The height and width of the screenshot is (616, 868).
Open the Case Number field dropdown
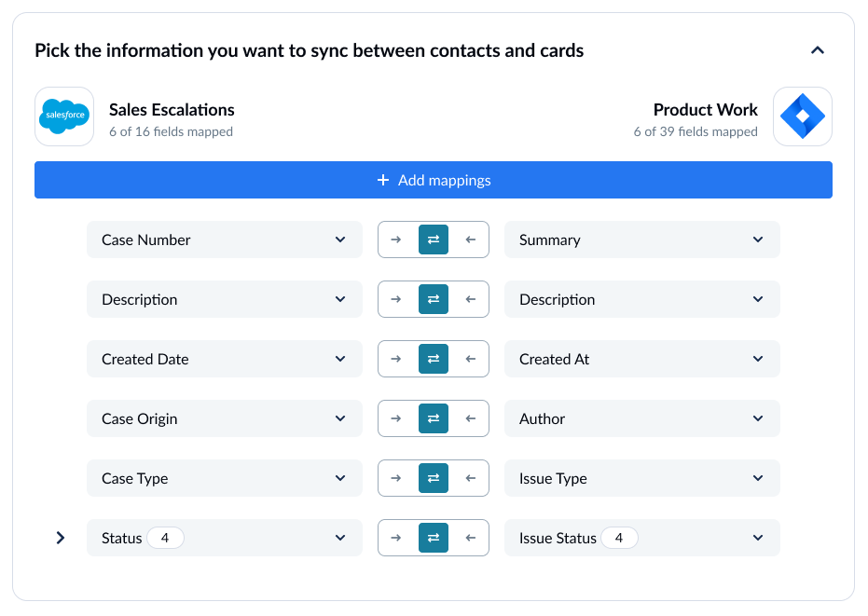224,240
